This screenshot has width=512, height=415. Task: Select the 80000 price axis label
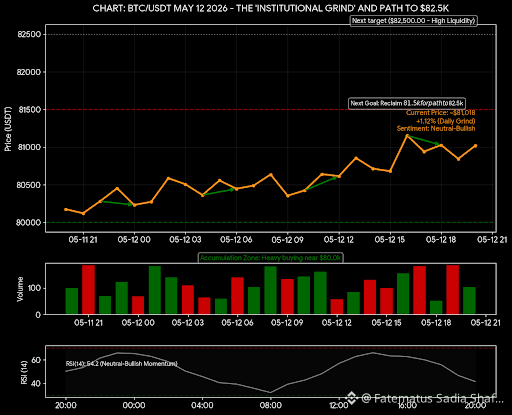(x=29, y=222)
